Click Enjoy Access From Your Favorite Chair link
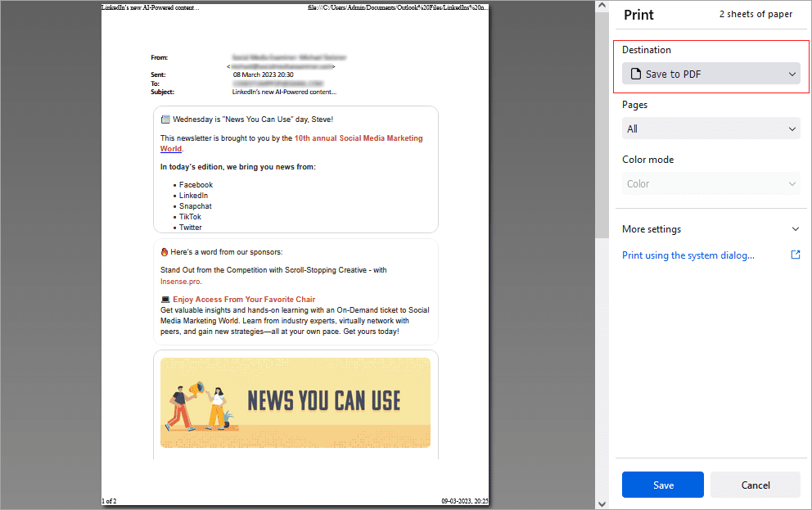 click(x=244, y=300)
